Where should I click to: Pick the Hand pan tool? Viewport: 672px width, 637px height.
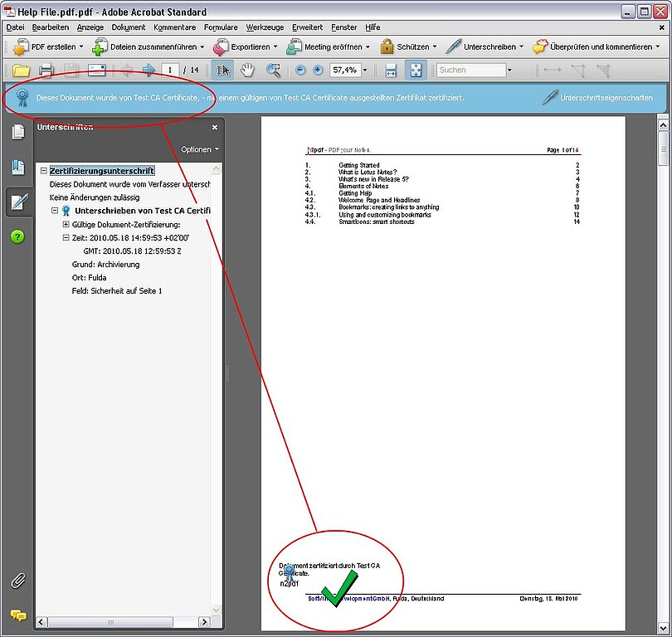(x=247, y=71)
